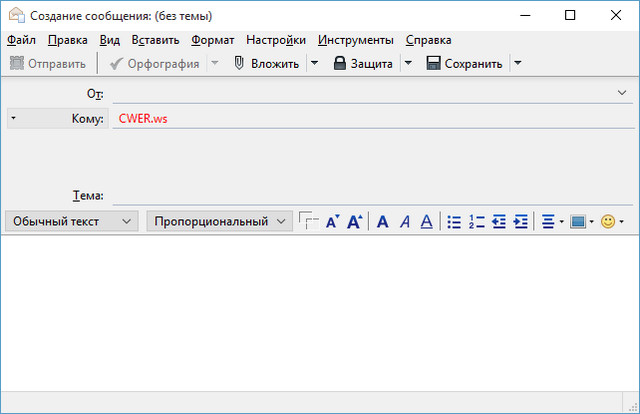Outdent text with decrease indent icon
640x414 pixels.
tap(498, 222)
